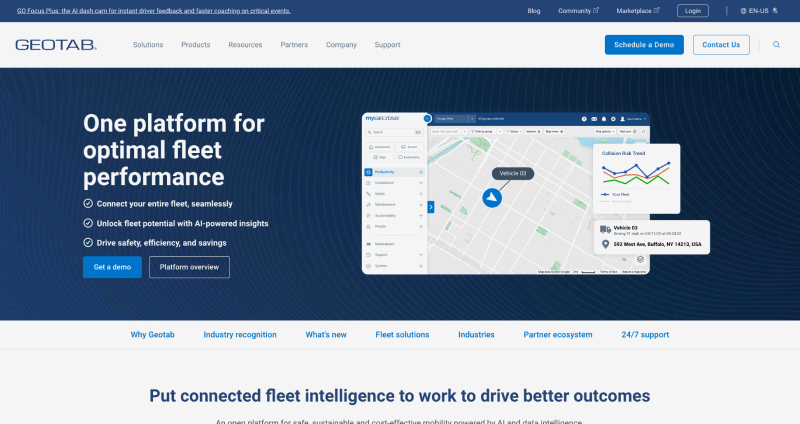800x424 pixels.
Task: Click the GEOTAB logo
Action: coord(56,45)
